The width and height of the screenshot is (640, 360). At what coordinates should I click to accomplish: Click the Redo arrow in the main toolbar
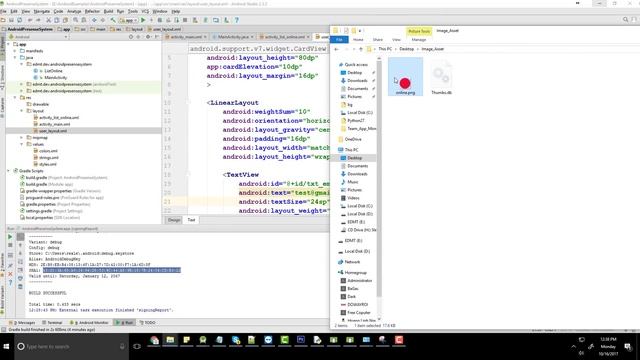click(x=38, y=20)
